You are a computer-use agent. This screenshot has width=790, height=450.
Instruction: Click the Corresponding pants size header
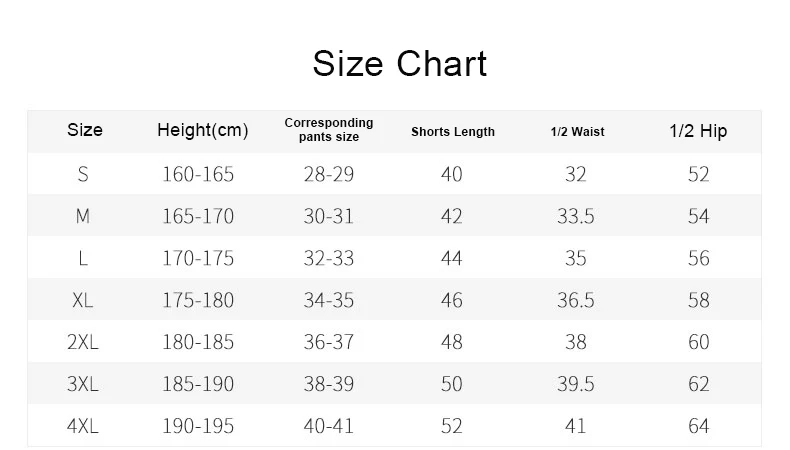pyautogui.click(x=328, y=130)
